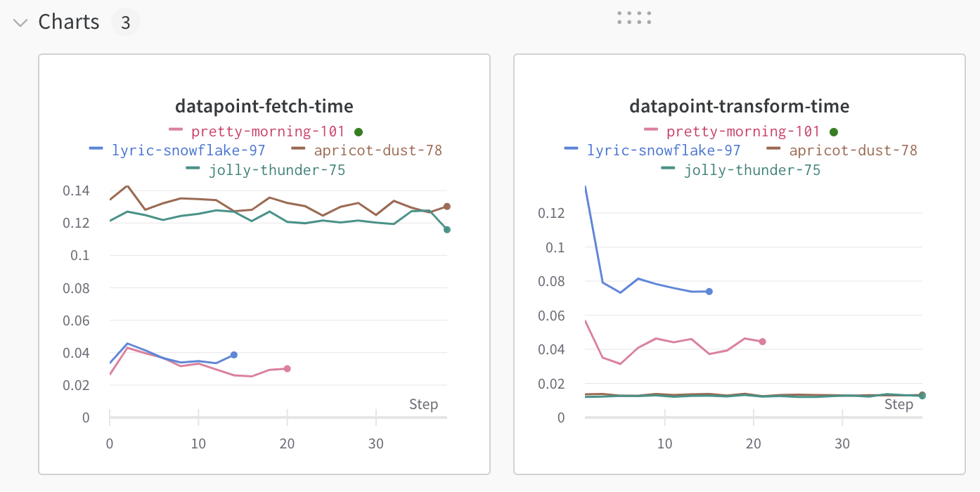
Task: Select lyric-snowflake-97 legend label in transform-time chart
Action: (664, 150)
